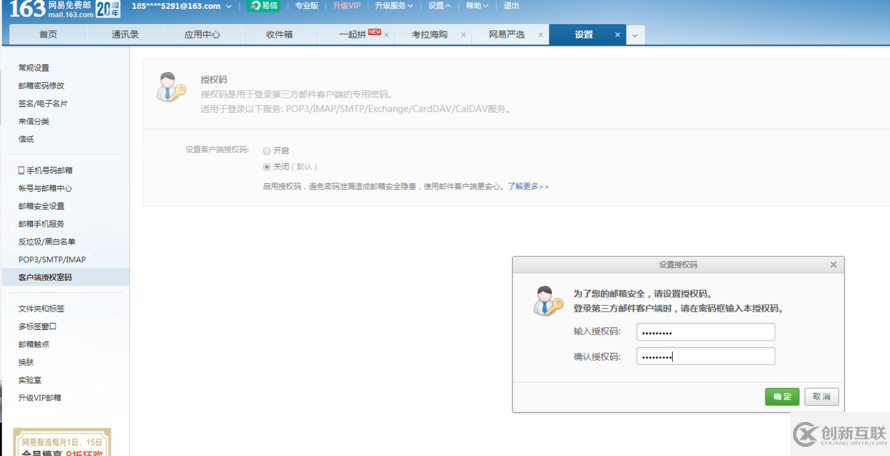Open 帐号与邮箱中心 settings

[x=45, y=188]
